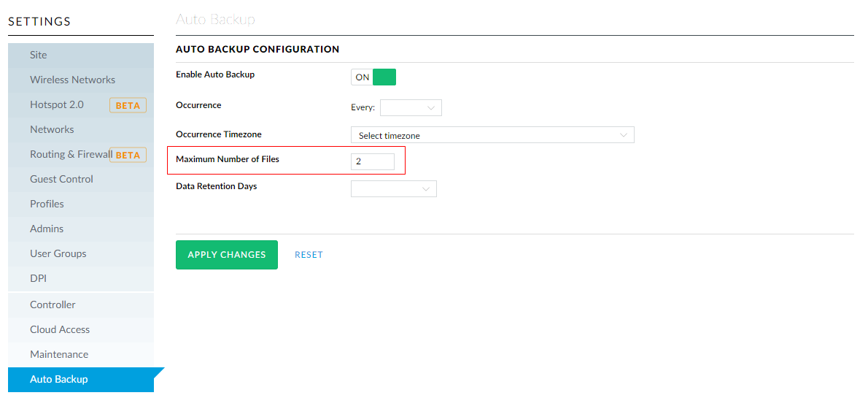Select Networks in the sidebar
This screenshot has width=868, height=398.
tap(52, 130)
